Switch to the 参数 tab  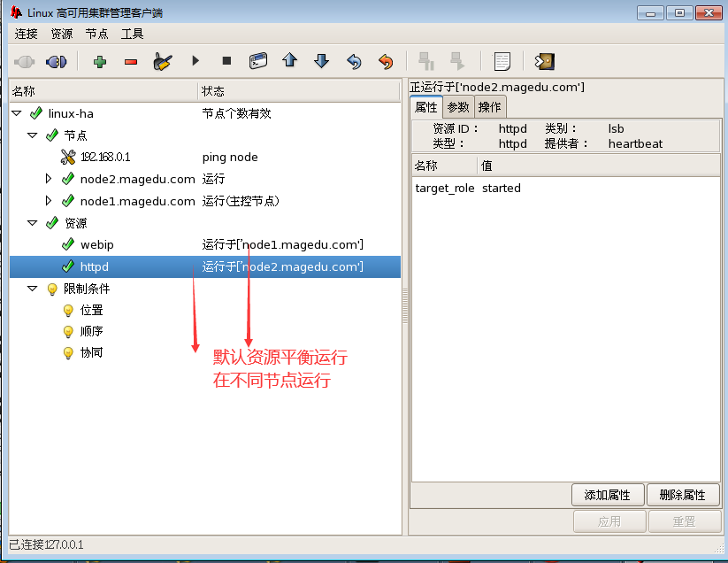[457, 107]
